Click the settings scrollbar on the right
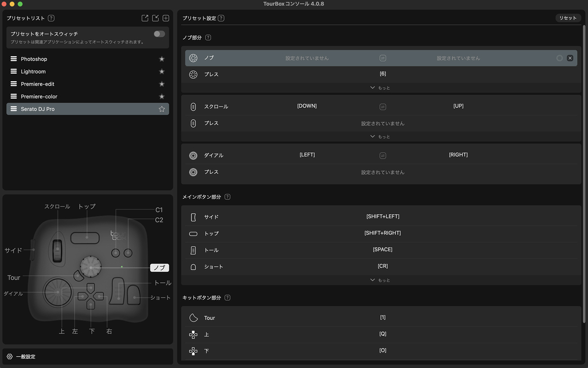Image resolution: width=588 pixels, height=368 pixels. (x=584, y=173)
